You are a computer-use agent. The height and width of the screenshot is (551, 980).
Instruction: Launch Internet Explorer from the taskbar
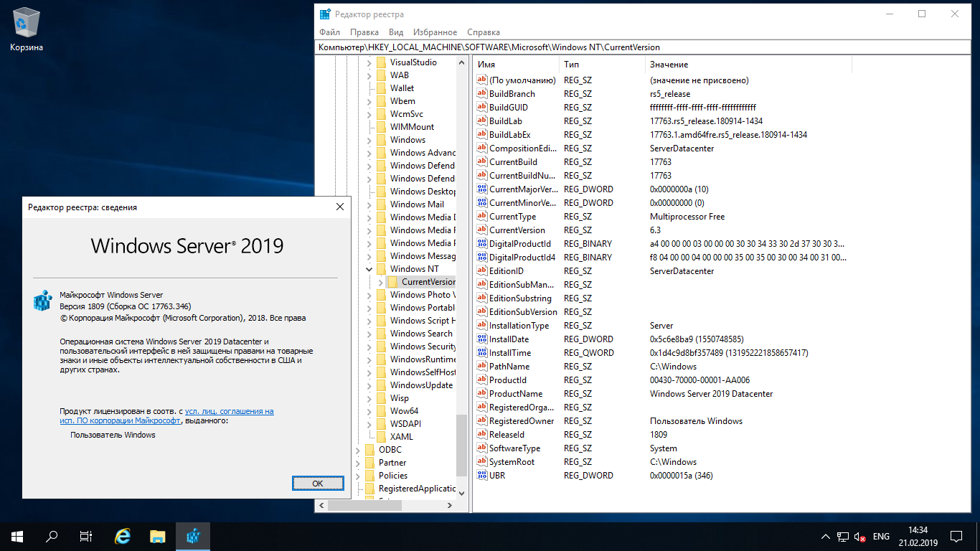tap(123, 536)
